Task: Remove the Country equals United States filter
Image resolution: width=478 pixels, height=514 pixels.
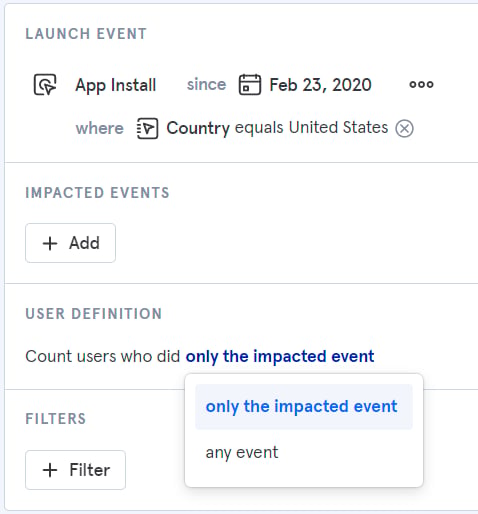Action: click(405, 128)
